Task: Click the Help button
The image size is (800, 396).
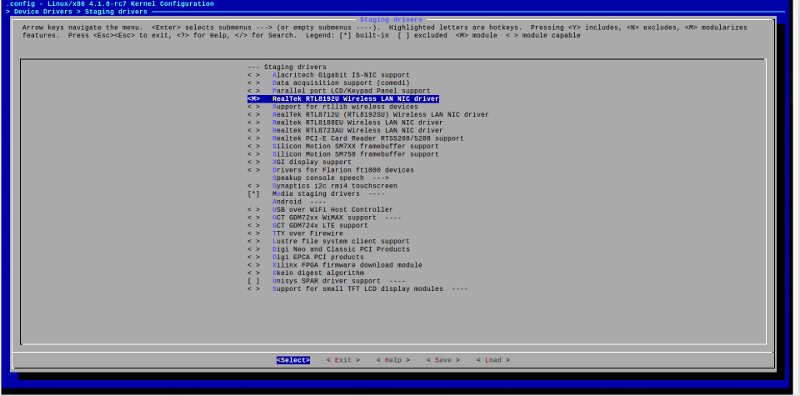Action: tap(393, 360)
